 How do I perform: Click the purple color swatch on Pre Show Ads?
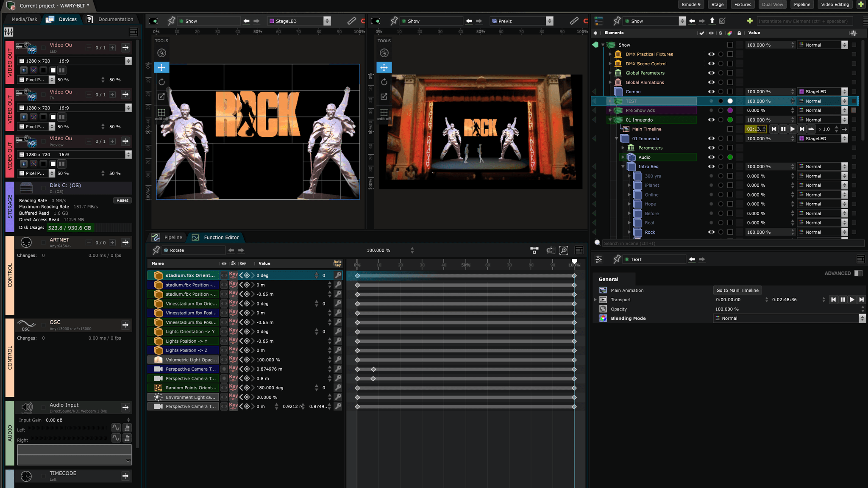(730, 110)
